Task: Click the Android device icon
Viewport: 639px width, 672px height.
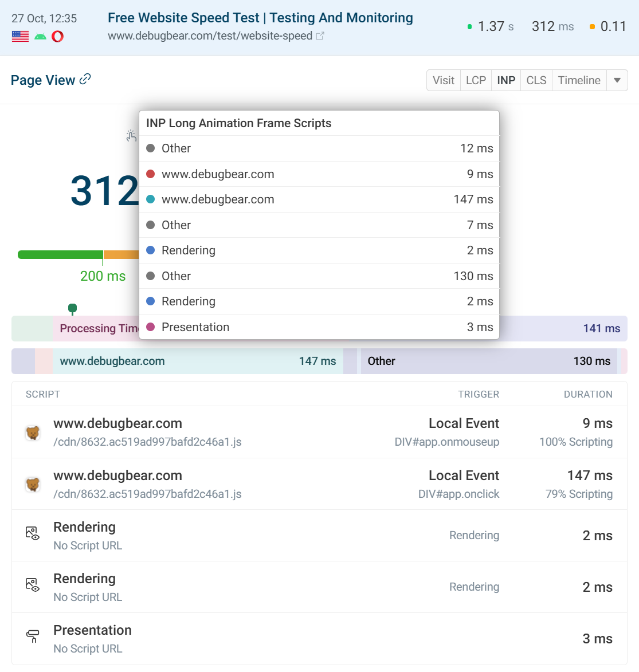Action: 40,37
